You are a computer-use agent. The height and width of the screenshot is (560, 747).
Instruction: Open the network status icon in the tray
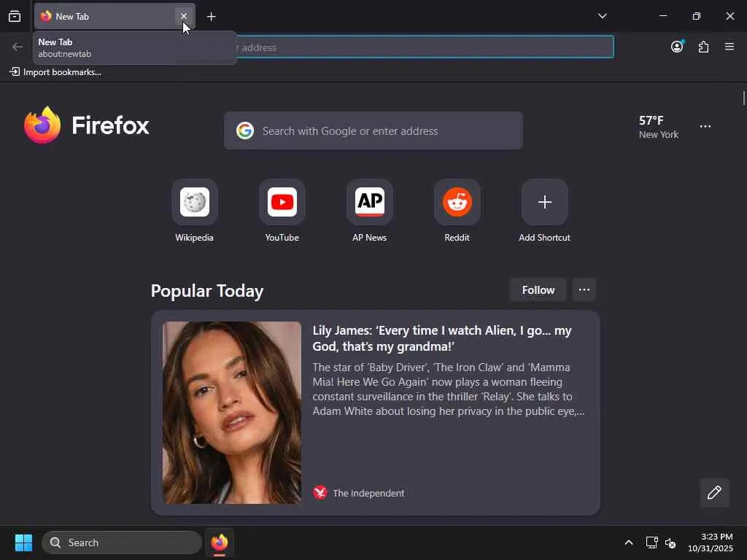(651, 542)
